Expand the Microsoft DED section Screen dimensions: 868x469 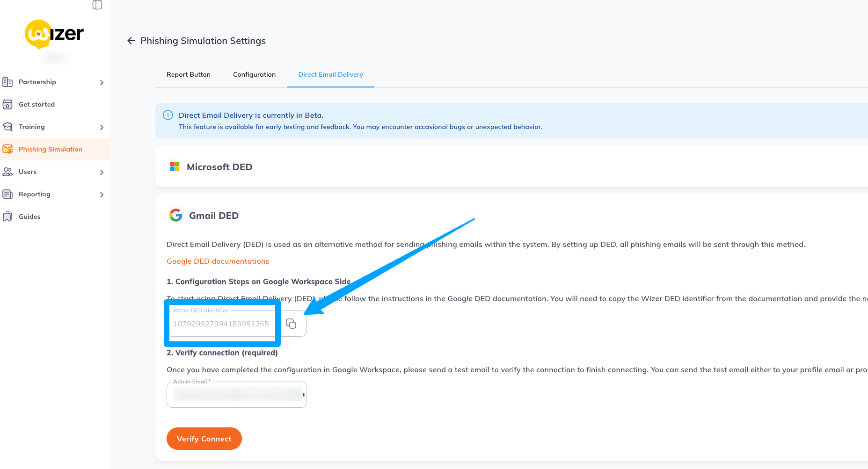[511, 167]
